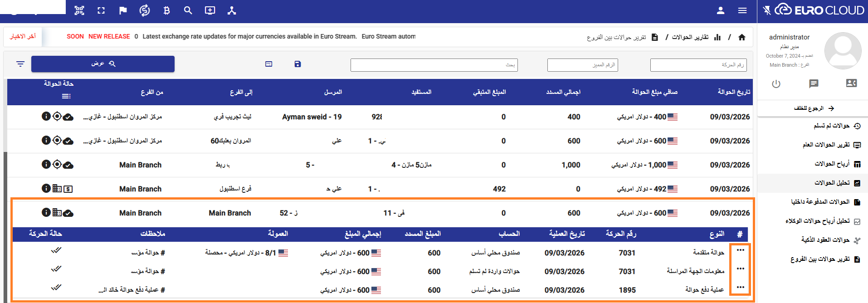Viewport: 868px width, 303px height.
Task: Enter fullscreen mode from top toolbar
Action: point(101,10)
